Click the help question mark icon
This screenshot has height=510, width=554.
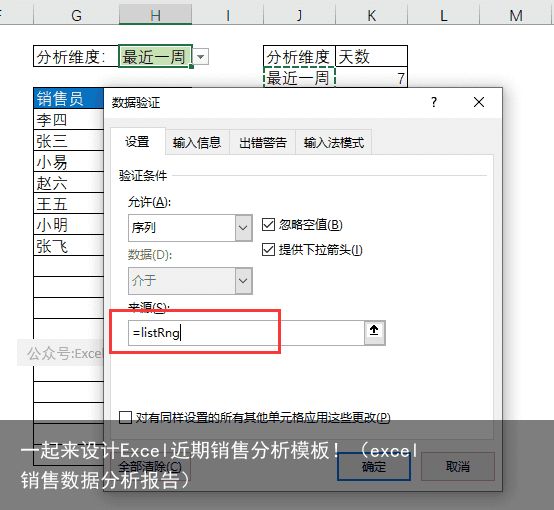click(434, 102)
